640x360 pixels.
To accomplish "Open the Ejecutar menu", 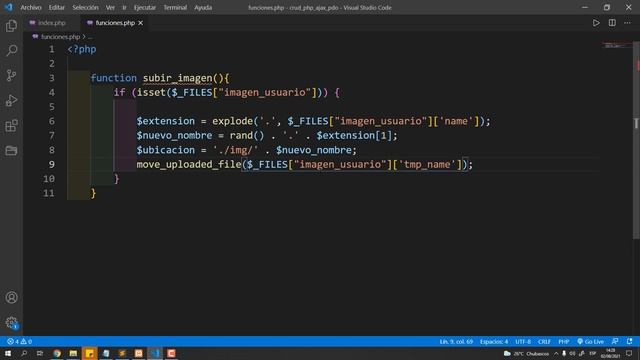I will [144, 7].
